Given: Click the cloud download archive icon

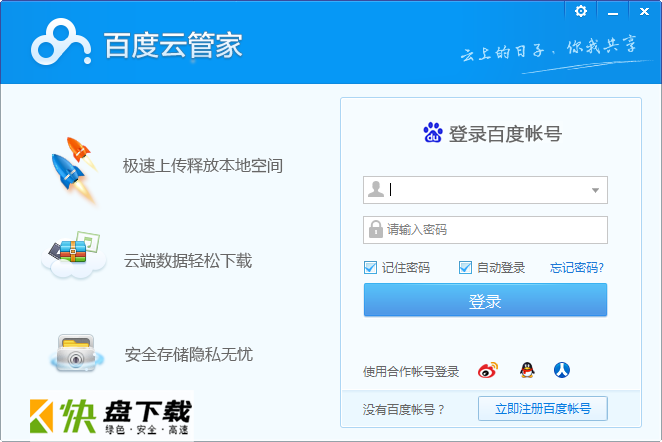Looking at the screenshot, I should pyautogui.click(x=74, y=255).
